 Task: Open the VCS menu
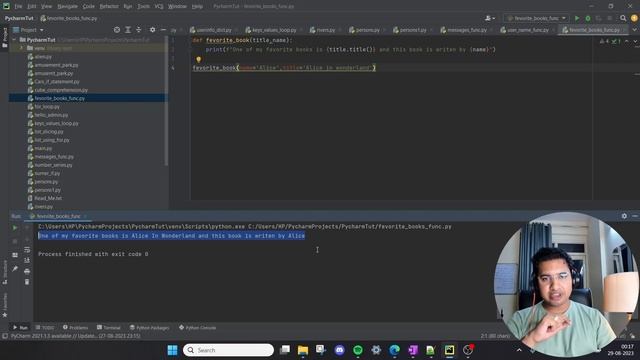159,7
